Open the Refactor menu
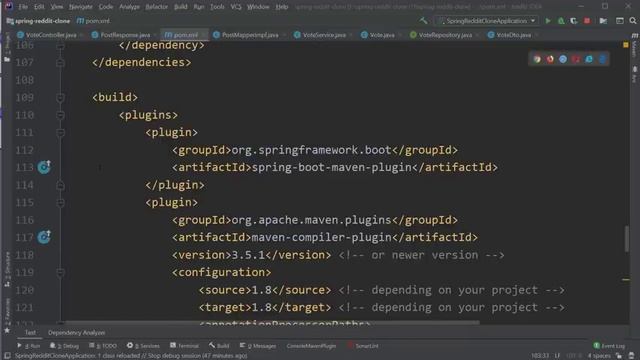The height and width of the screenshot is (360, 640). click(157, 7)
